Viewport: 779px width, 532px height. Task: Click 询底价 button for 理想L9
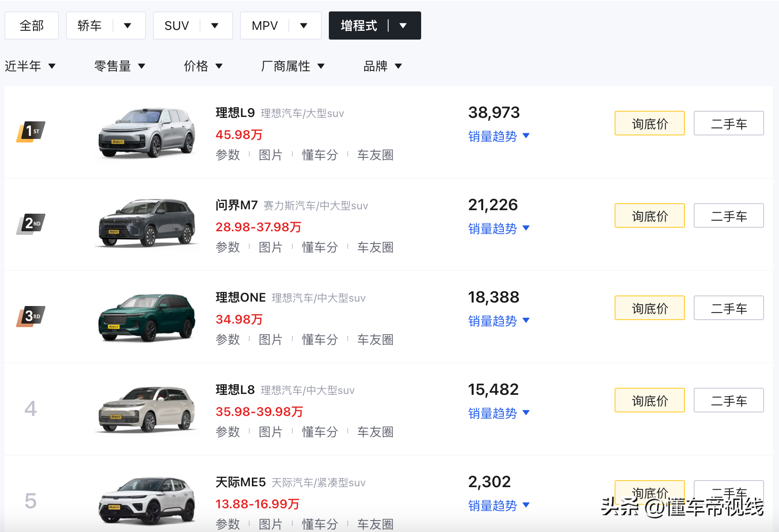tap(649, 123)
